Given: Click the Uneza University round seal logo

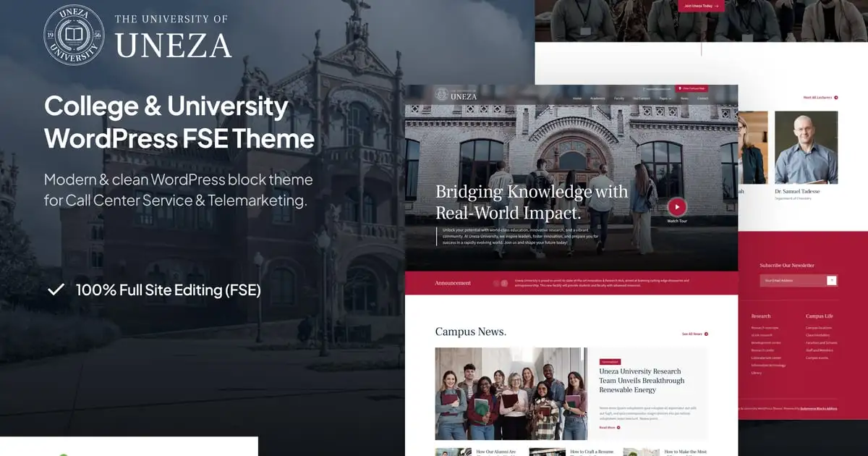Looking at the screenshot, I should point(74,35).
